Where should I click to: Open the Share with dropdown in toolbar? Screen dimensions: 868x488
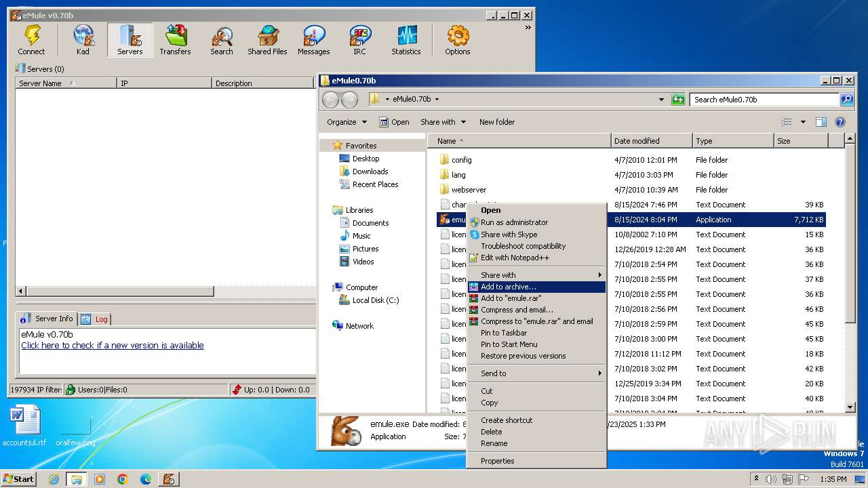tap(443, 122)
